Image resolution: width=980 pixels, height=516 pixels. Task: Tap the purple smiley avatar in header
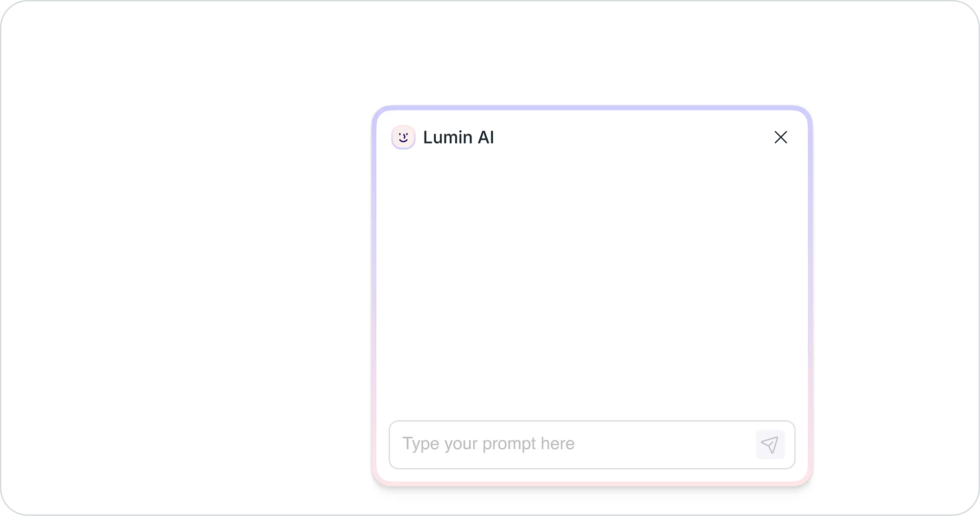pyautogui.click(x=403, y=137)
